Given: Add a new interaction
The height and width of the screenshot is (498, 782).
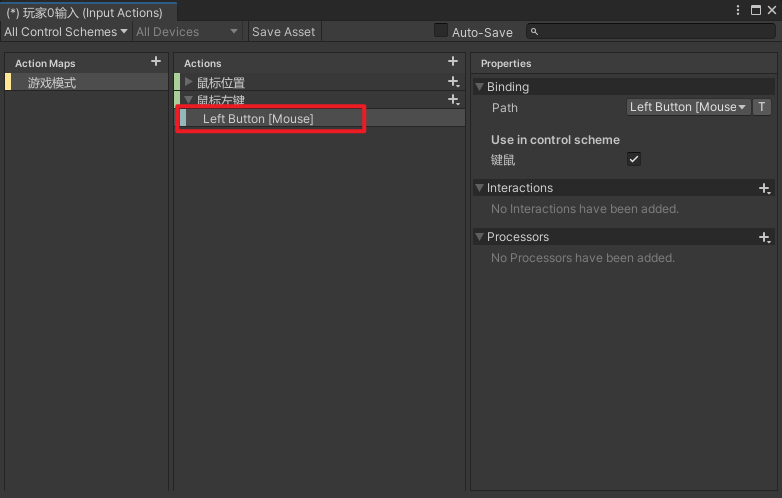Looking at the screenshot, I should pos(764,188).
